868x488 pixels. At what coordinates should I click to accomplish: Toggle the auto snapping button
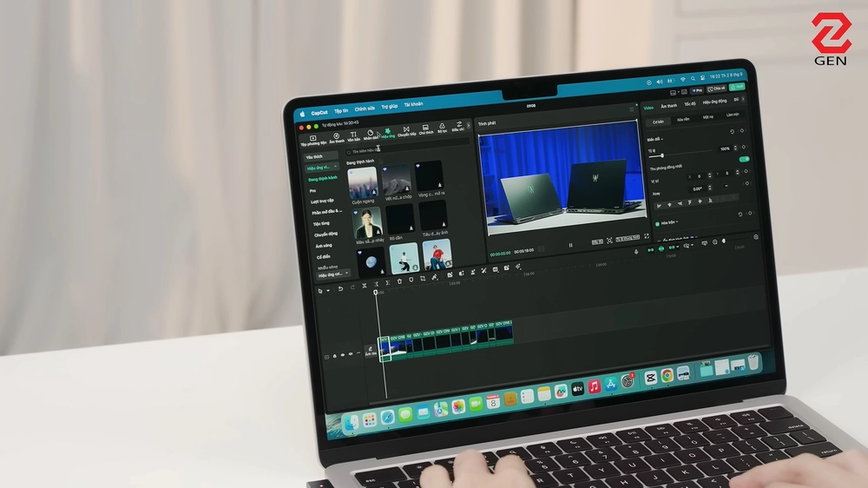[661, 248]
